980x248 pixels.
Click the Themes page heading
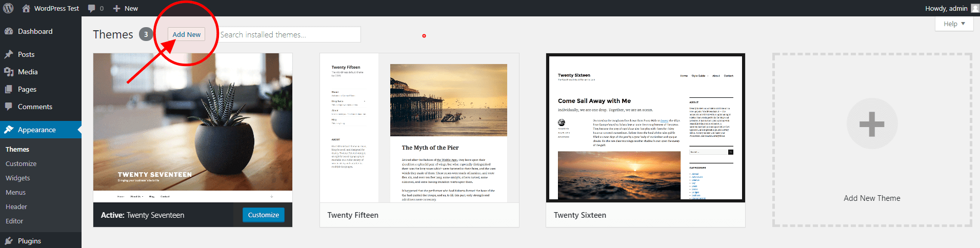coord(113,34)
